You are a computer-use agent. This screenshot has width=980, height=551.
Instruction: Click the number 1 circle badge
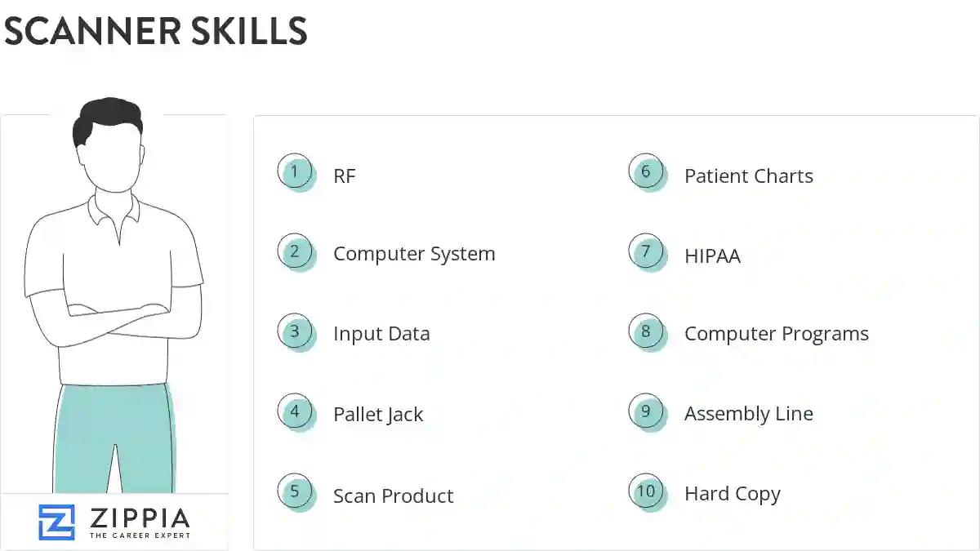(295, 172)
